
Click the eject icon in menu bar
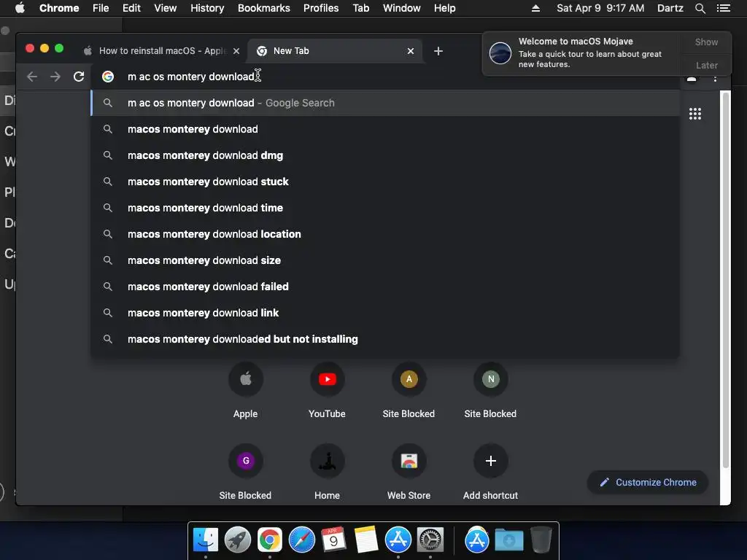(x=535, y=8)
